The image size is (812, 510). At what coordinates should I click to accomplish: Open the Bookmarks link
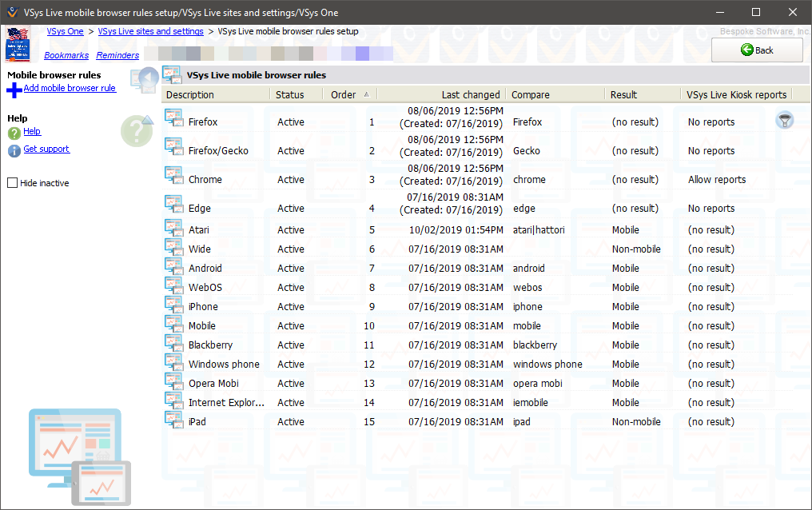[67, 55]
